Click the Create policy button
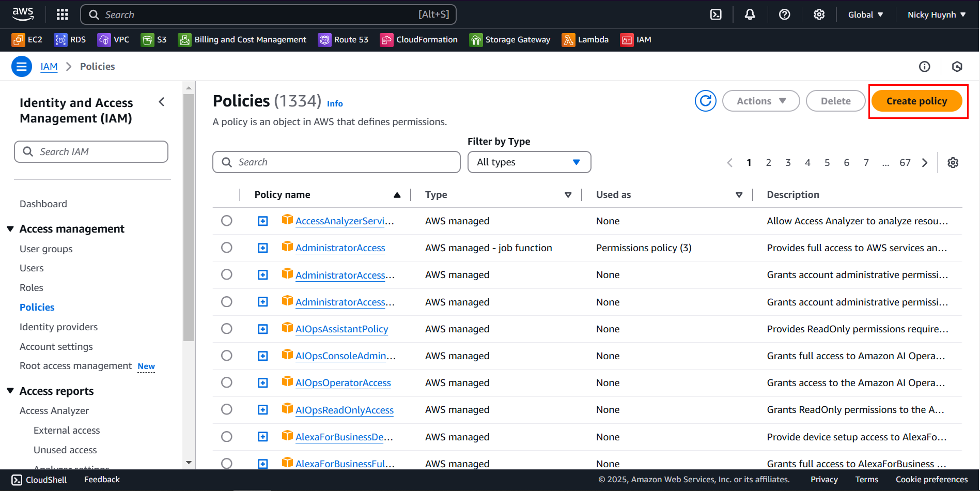This screenshot has height=491, width=980. click(x=917, y=101)
